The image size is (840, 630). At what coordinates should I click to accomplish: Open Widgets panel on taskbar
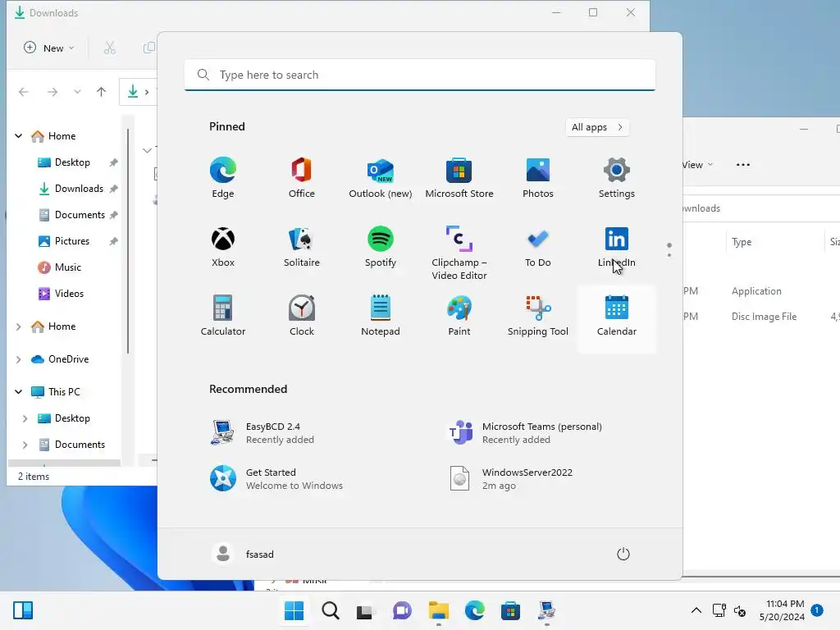[23, 610]
